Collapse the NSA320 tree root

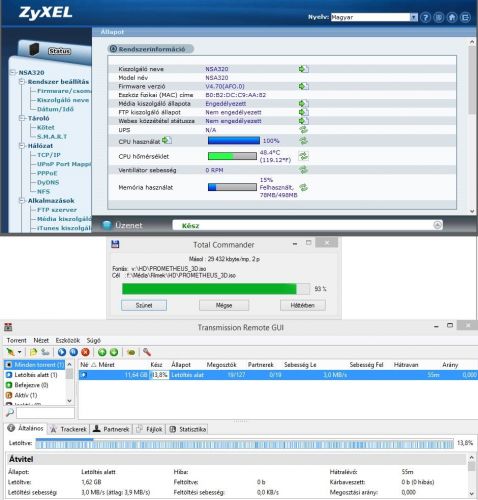(13, 72)
